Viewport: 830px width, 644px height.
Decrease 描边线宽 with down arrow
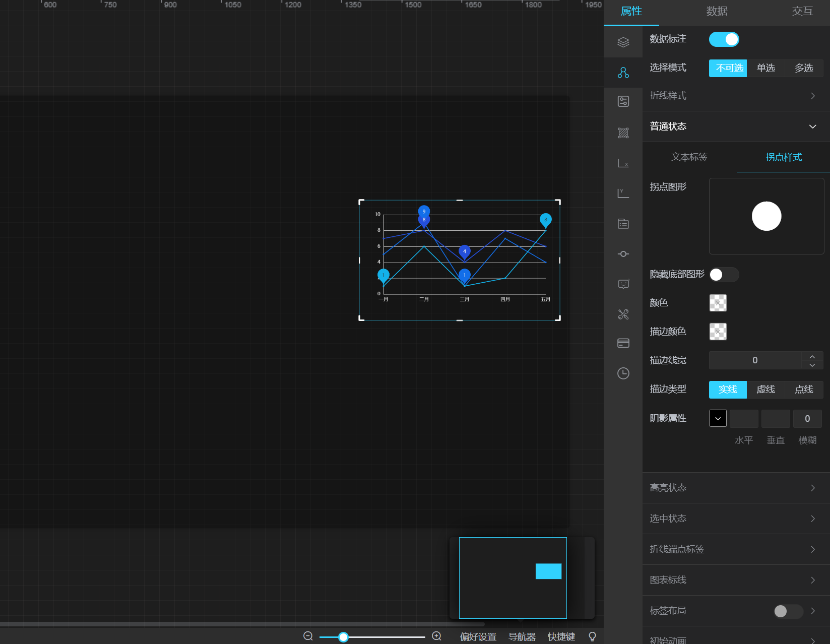(812, 365)
